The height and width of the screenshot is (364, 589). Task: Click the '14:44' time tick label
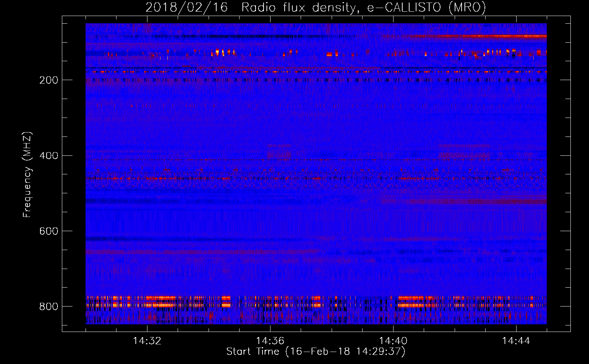point(516,341)
